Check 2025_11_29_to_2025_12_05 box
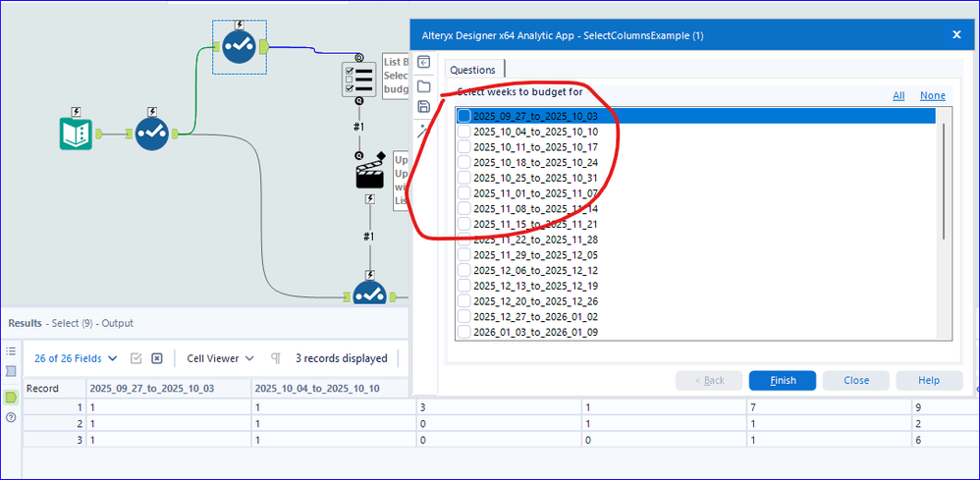 pyautogui.click(x=464, y=254)
